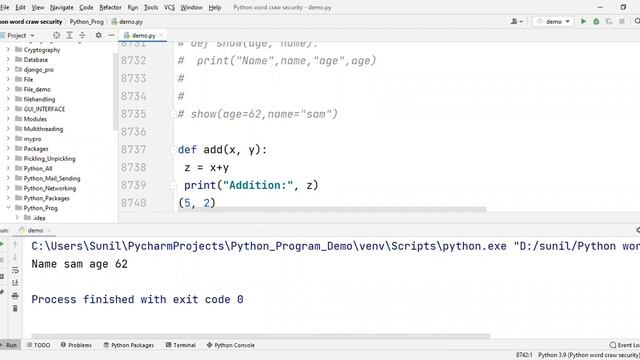Select the mypro folder

[32, 139]
